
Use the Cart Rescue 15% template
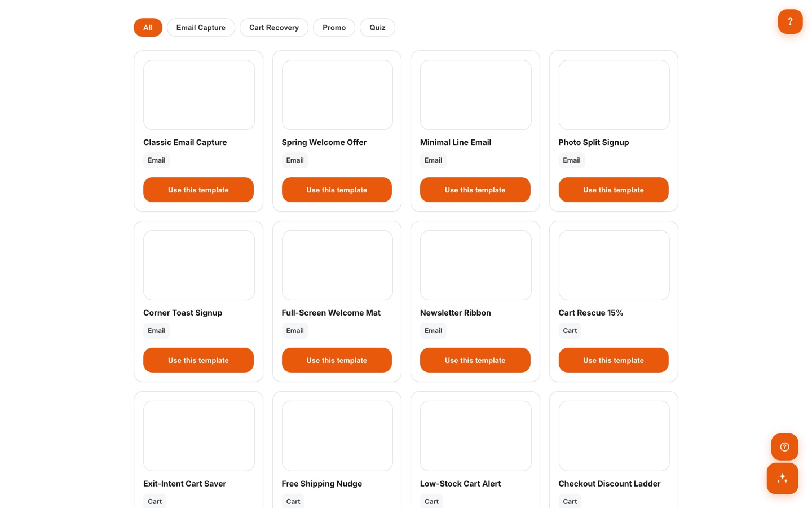tap(614, 360)
